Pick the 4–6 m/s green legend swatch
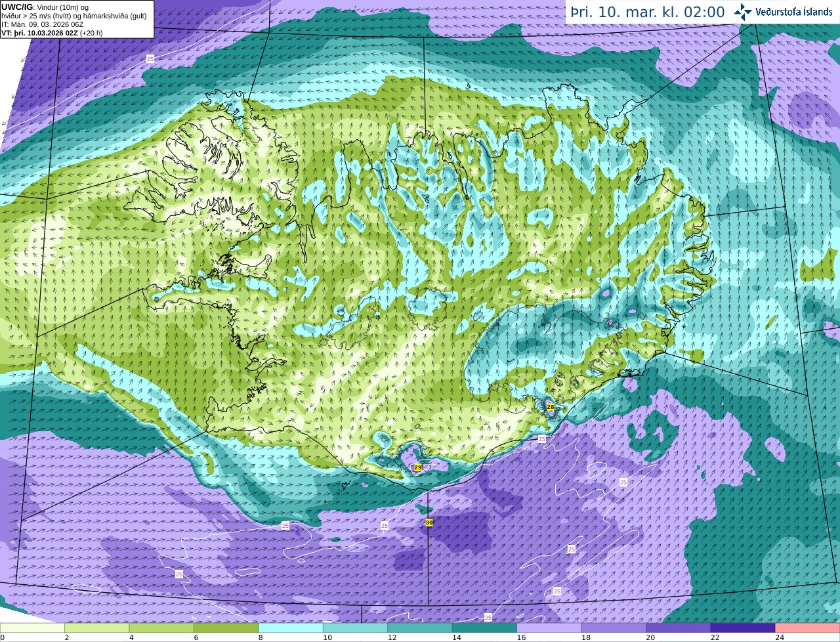This screenshot has width=840, height=642. tap(161, 628)
